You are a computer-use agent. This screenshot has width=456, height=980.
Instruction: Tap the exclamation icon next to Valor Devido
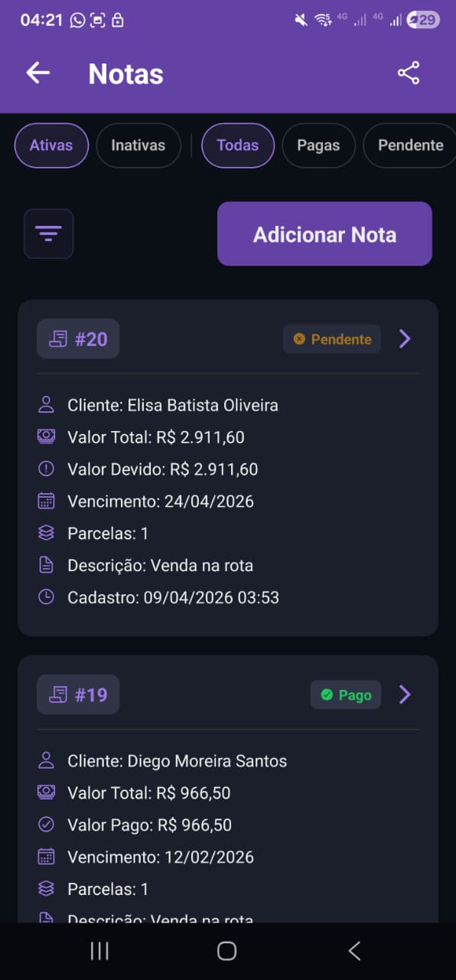(46, 469)
